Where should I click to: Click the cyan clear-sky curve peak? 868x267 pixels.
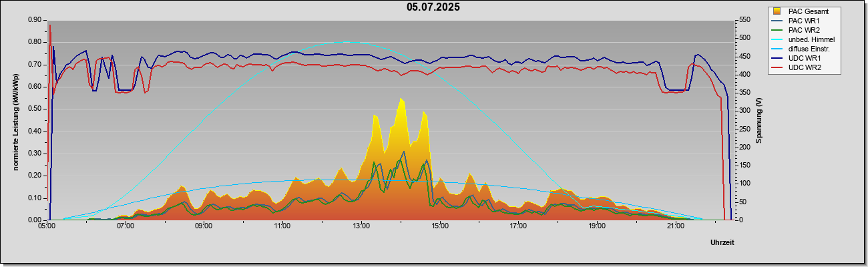pos(345,42)
